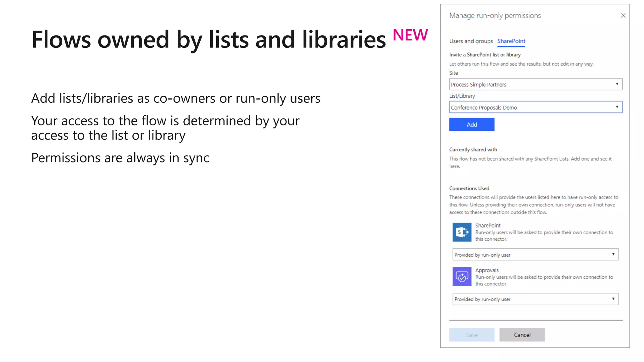Switch to the Users and groups tab

[471, 41]
